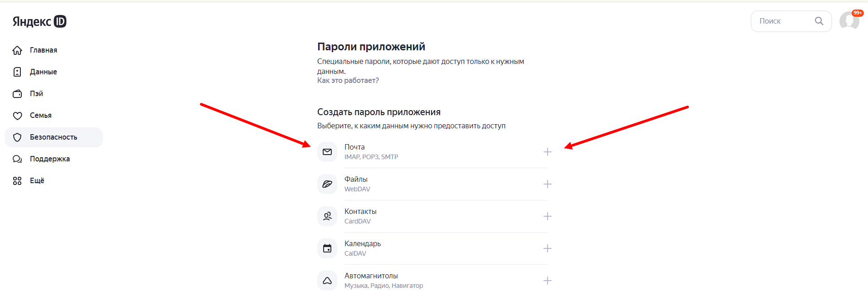
Task: Select Безопасность in the sidebar
Action: pos(53,137)
